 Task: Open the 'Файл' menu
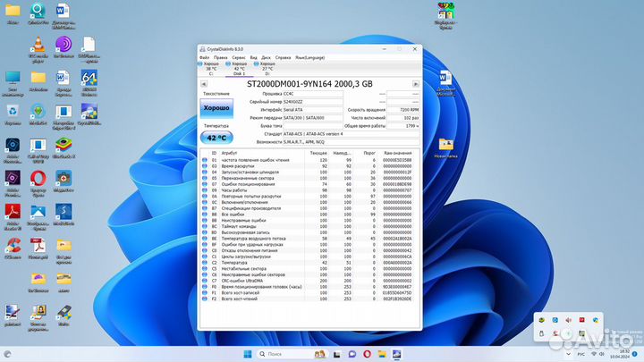pyautogui.click(x=204, y=57)
